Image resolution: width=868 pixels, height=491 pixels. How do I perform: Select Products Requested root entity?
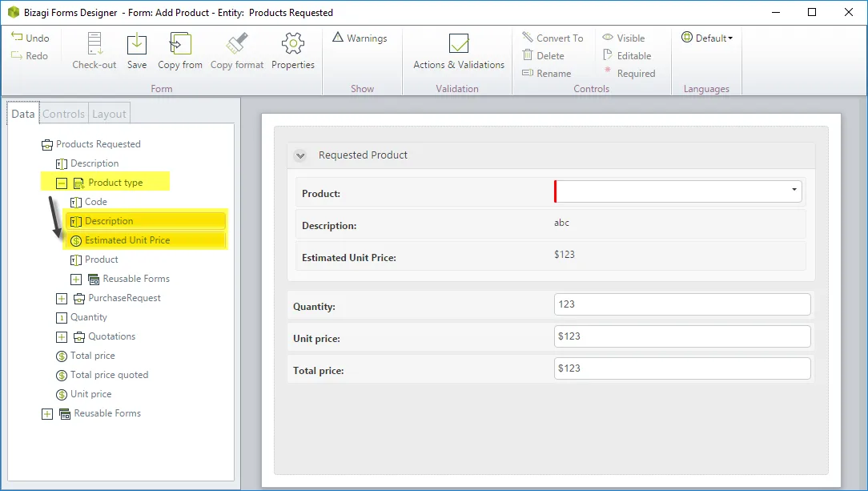point(91,144)
